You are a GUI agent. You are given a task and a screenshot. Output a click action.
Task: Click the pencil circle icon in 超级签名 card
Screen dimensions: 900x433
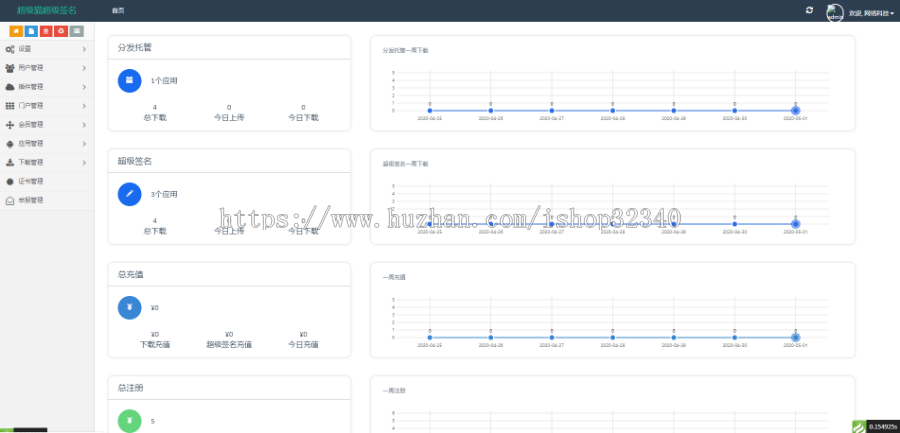coord(130,194)
